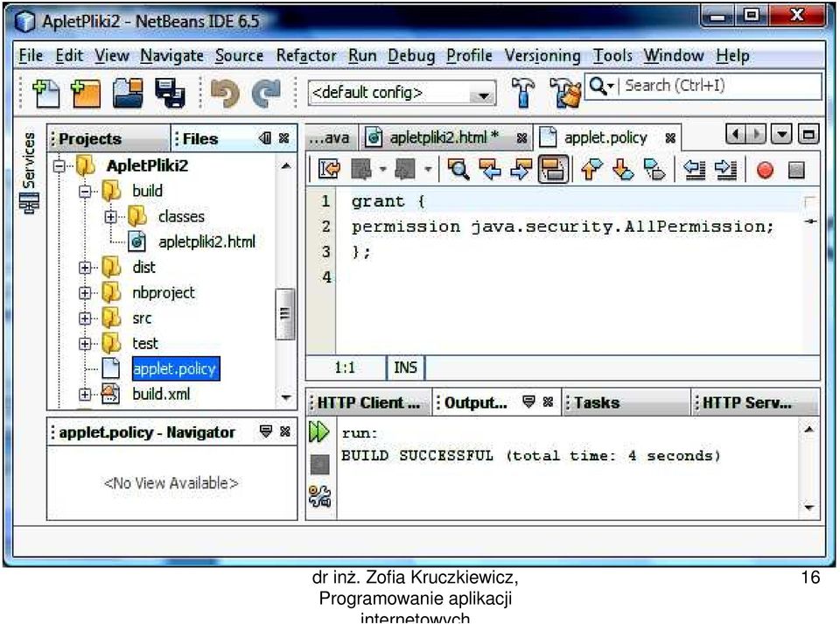Expand the test folder node
Screen dimensions: 840x624
[85, 344]
